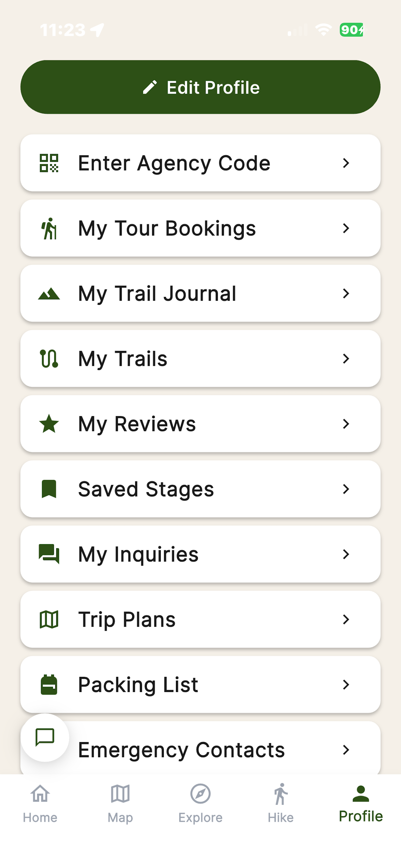Select the Profile tab in bottom bar
401x868 pixels.
pos(361,803)
